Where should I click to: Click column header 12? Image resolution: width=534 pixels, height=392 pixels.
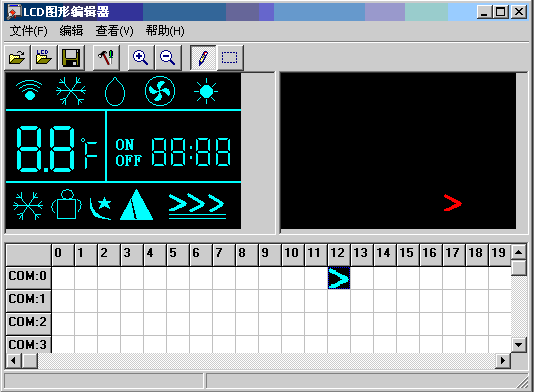coord(339,254)
